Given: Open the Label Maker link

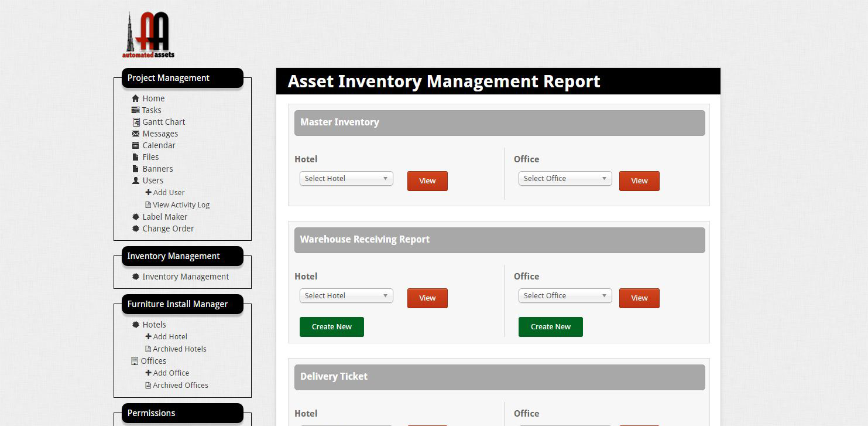Looking at the screenshot, I should tap(165, 217).
